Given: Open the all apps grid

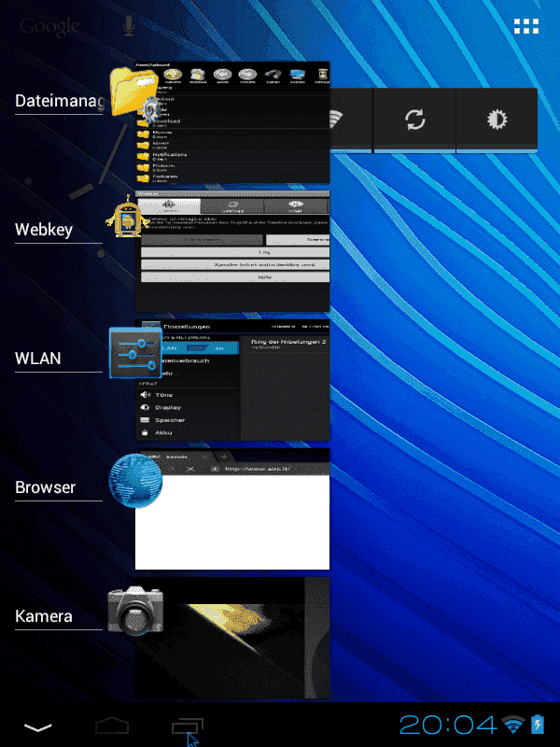Looking at the screenshot, I should click(x=526, y=26).
